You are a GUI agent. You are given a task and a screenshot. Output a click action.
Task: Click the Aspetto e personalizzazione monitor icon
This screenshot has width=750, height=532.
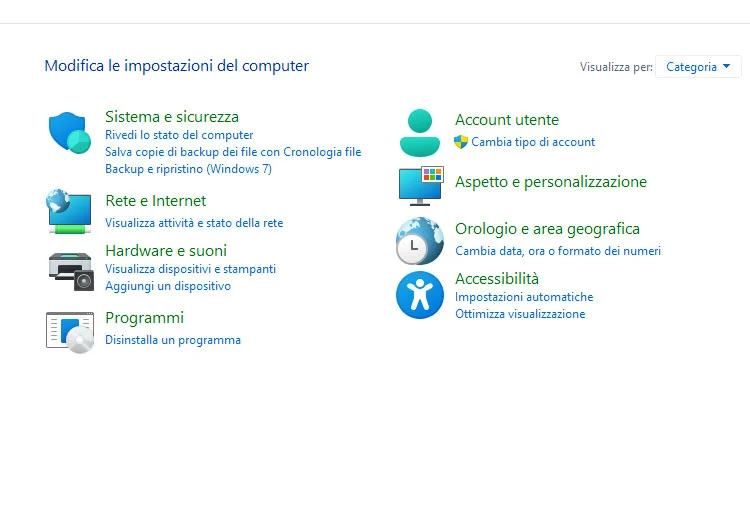point(421,186)
